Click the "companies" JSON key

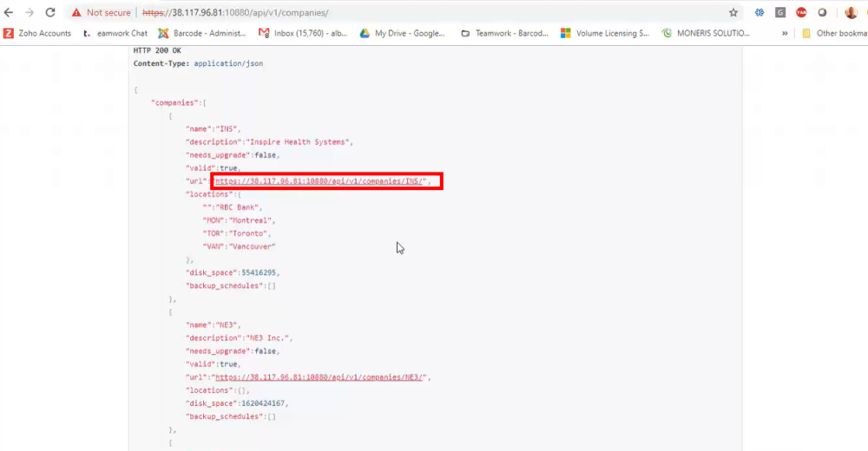[x=174, y=102]
